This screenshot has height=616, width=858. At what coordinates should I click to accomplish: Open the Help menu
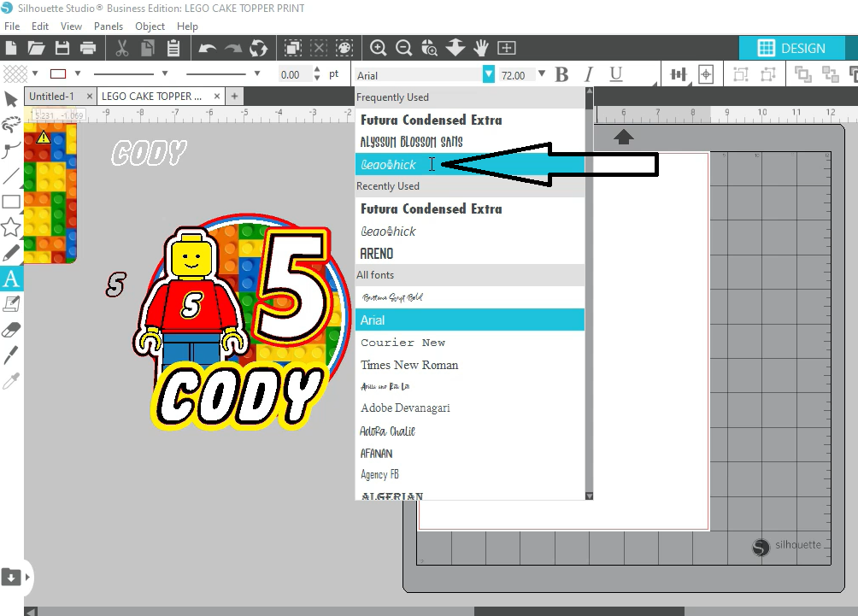click(187, 26)
